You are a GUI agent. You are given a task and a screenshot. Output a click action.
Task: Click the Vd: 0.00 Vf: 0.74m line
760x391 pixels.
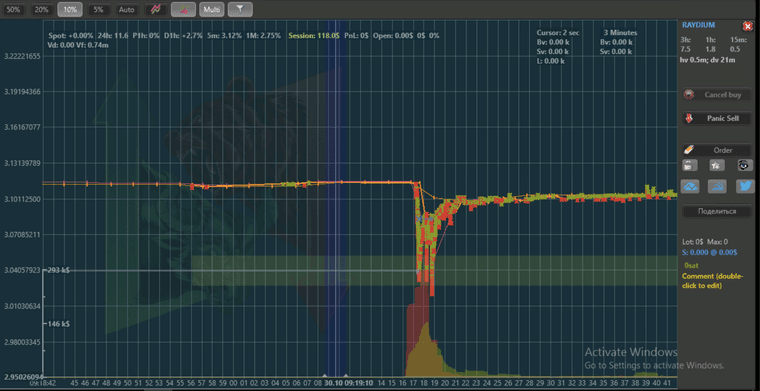click(x=78, y=45)
